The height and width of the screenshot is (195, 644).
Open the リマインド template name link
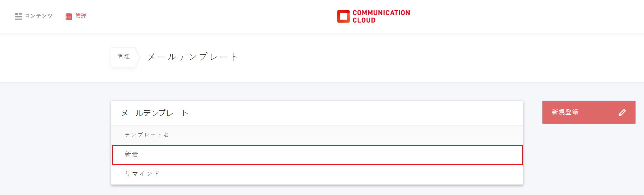click(x=143, y=174)
